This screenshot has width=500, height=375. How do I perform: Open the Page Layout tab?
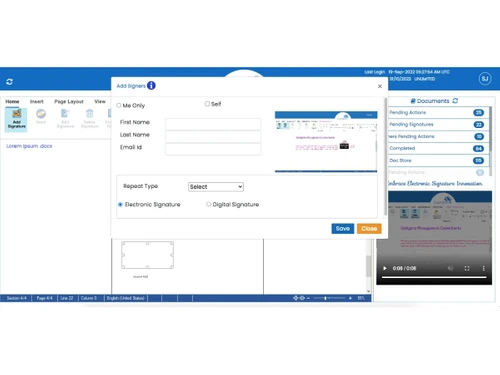pyautogui.click(x=69, y=101)
